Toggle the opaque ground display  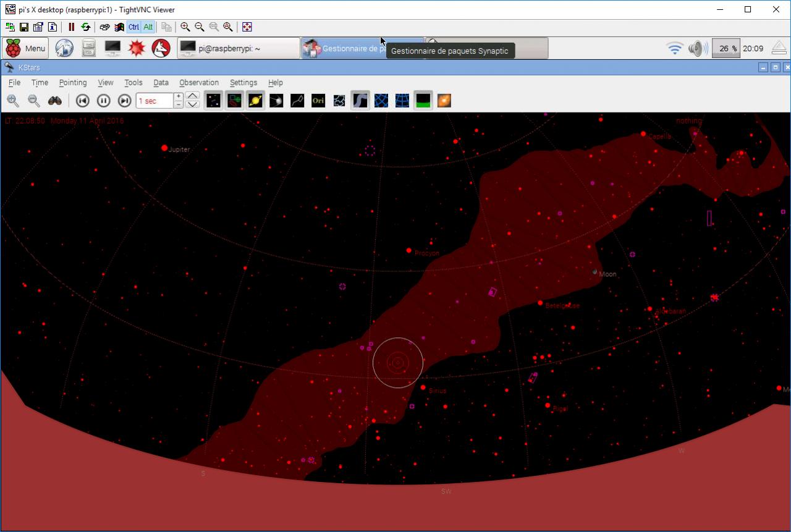pyautogui.click(x=423, y=100)
